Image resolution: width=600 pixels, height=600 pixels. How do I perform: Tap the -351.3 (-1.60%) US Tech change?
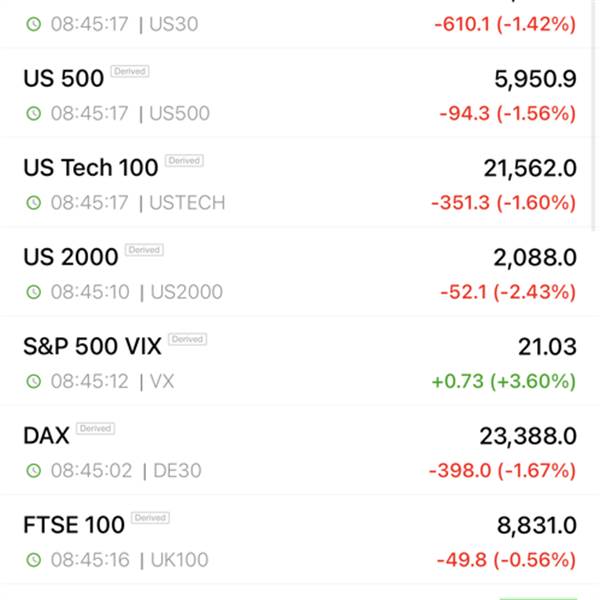[504, 203]
